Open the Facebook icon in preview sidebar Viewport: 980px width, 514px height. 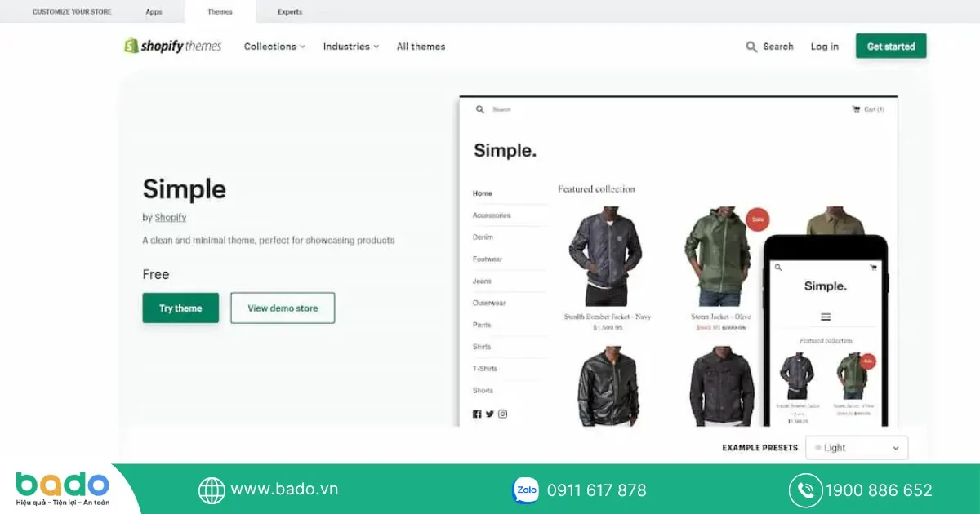coord(477,414)
